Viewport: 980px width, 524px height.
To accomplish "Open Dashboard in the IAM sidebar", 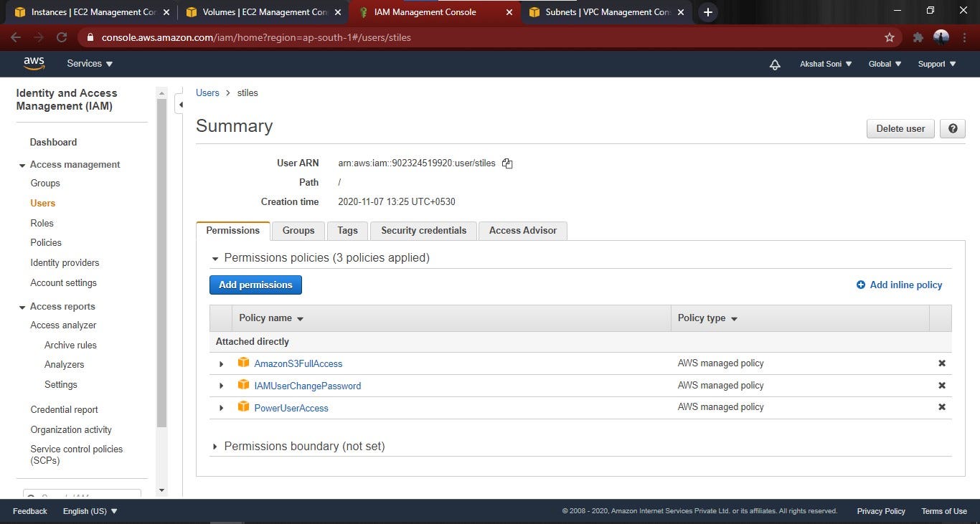I will coord(53,143).
